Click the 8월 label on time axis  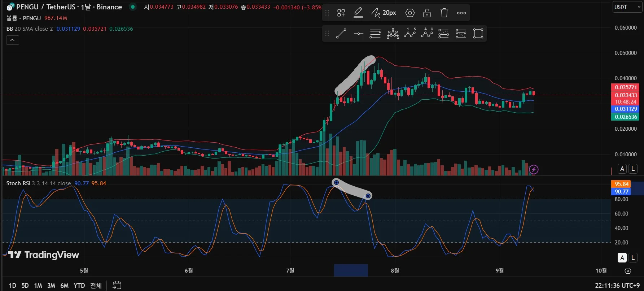(x=395, y=270)
